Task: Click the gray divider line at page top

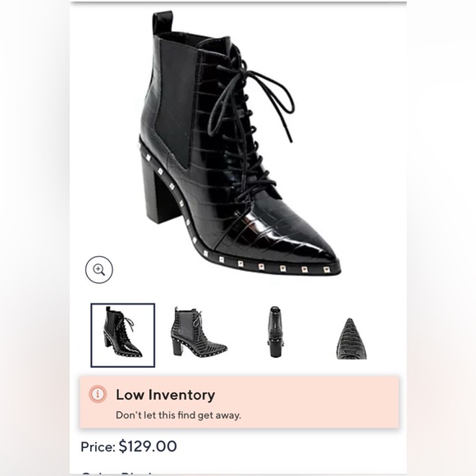Action: 238,2
